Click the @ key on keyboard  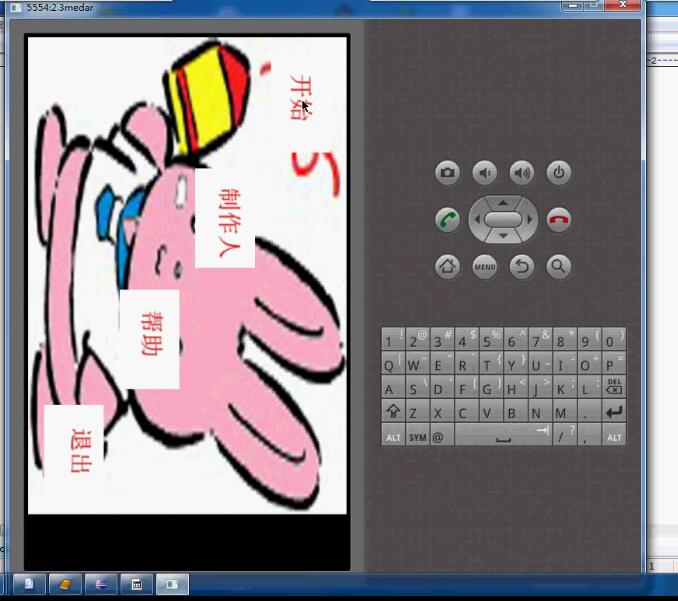[x=442, y=435]
